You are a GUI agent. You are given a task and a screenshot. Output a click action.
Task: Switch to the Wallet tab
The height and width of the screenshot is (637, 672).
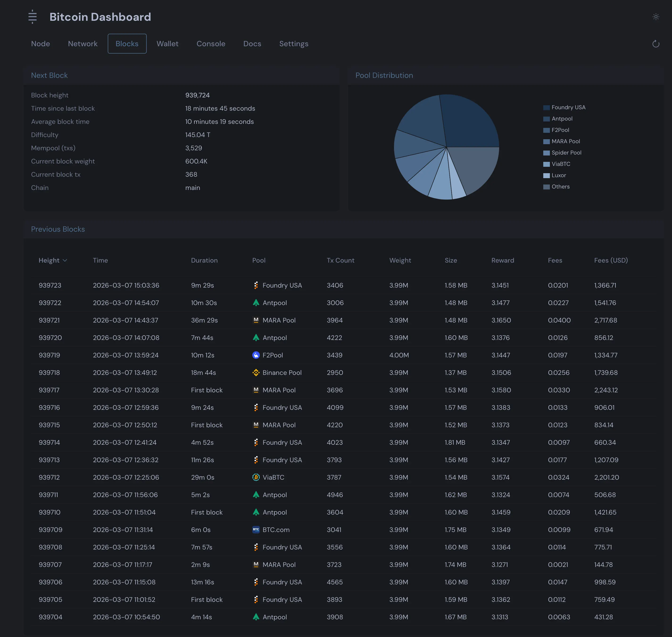[x=167, y=43]
